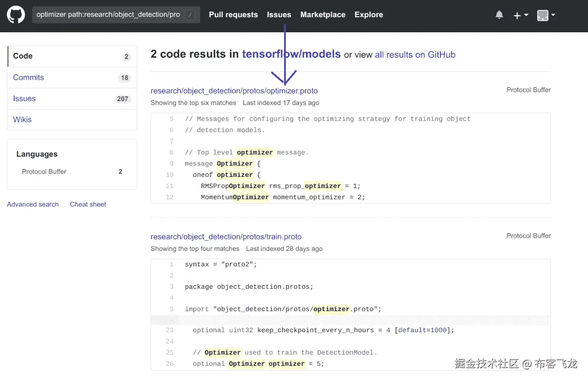Click the 'package object_detection.protos;' line
The image size is (588, 380).
(x=249, y=287)
